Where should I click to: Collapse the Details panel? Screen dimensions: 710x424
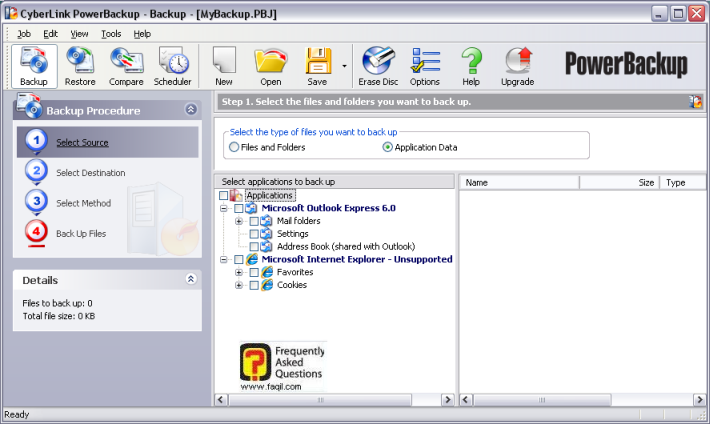pos(191,280)
